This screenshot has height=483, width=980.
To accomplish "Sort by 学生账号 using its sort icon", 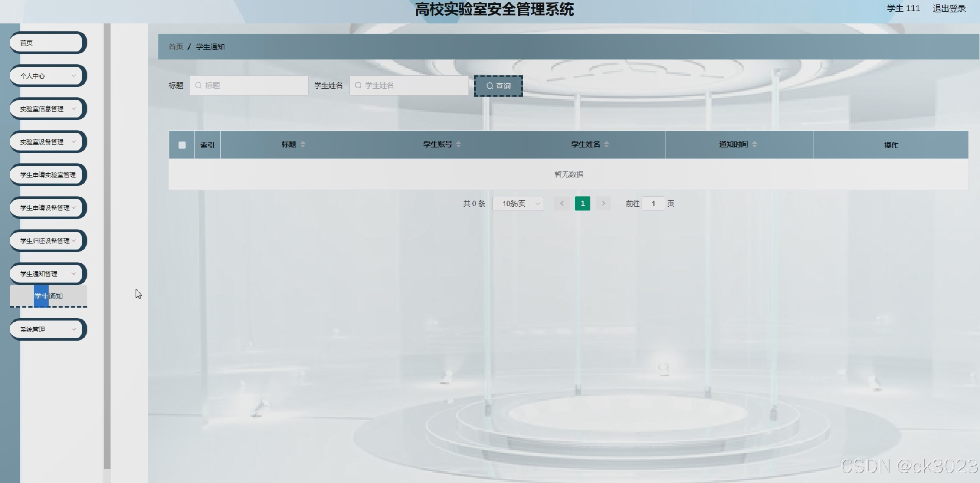I will [459, 145].
